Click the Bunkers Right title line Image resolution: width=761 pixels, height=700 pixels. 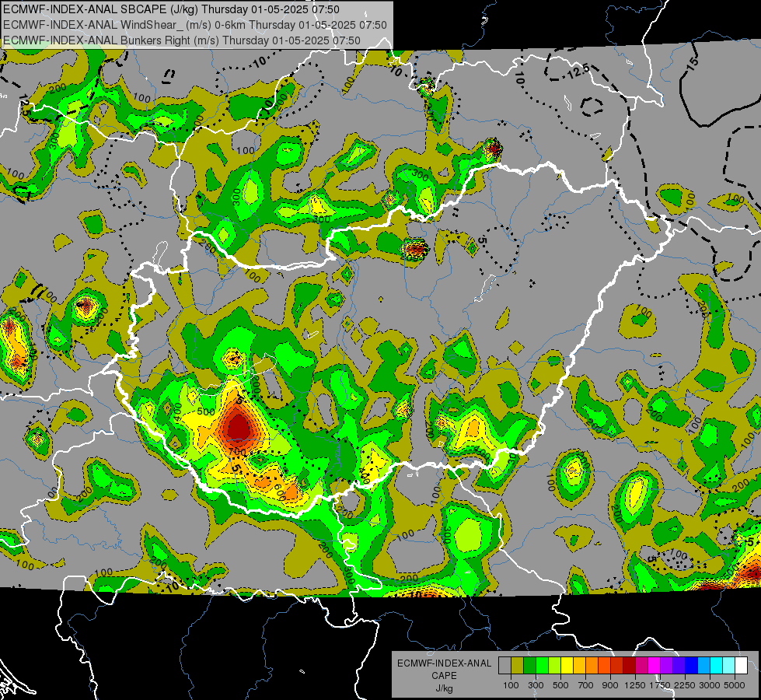tap(182, 40)
